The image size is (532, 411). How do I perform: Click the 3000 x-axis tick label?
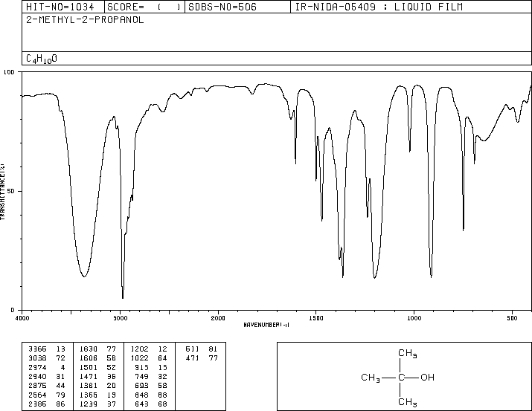tap(120, 318)
